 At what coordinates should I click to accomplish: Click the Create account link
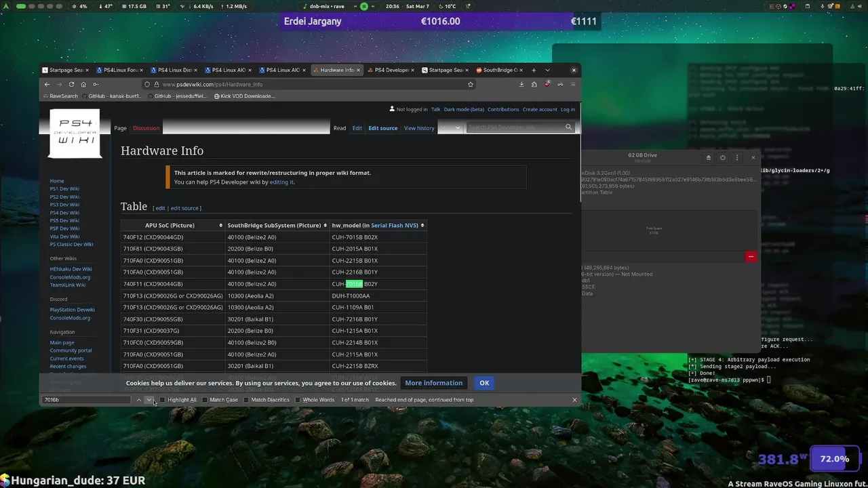pyautogui.click(x=540, y=109)
